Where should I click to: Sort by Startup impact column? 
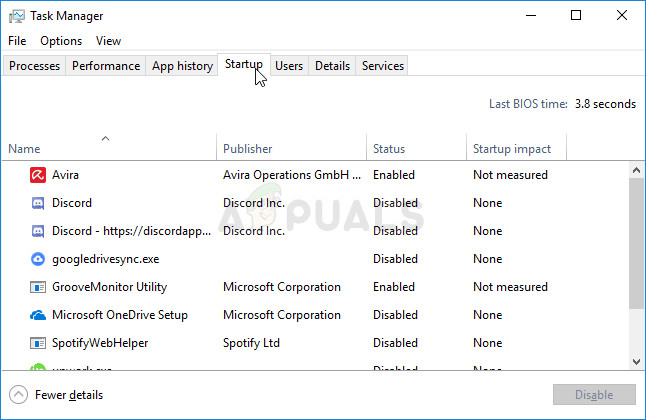pos(511,149)
